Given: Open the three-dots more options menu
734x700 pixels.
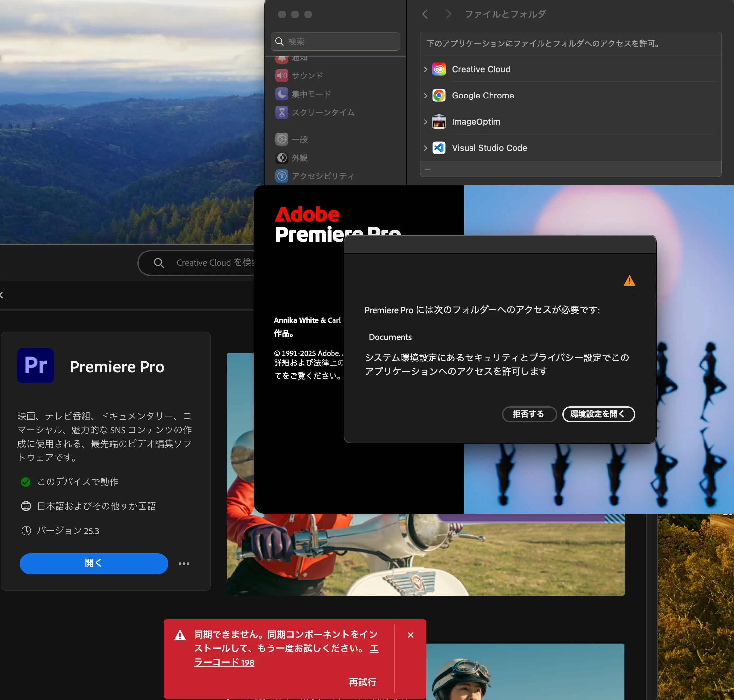Looking at the screenshot, I should (184, 564).
